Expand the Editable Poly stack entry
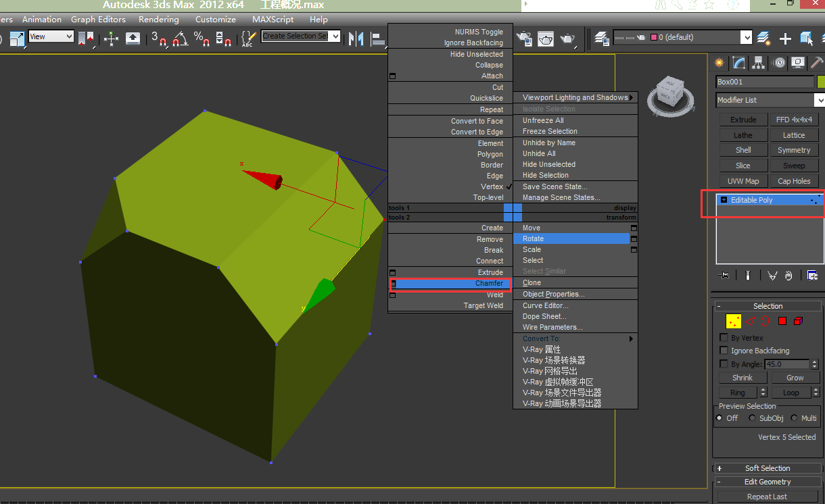 pyautogui.click(x=724, y=200)
